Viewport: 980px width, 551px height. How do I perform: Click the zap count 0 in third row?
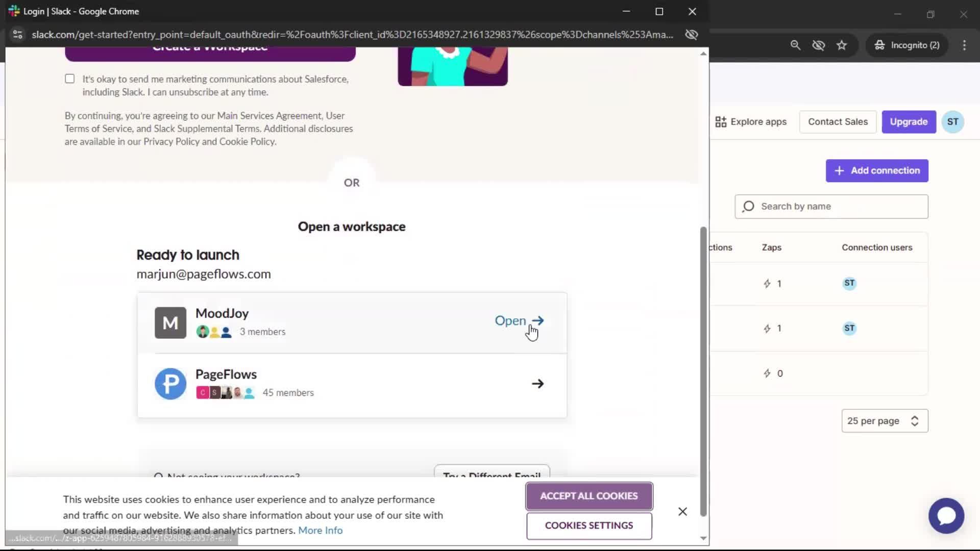click(x=773, y=373)
